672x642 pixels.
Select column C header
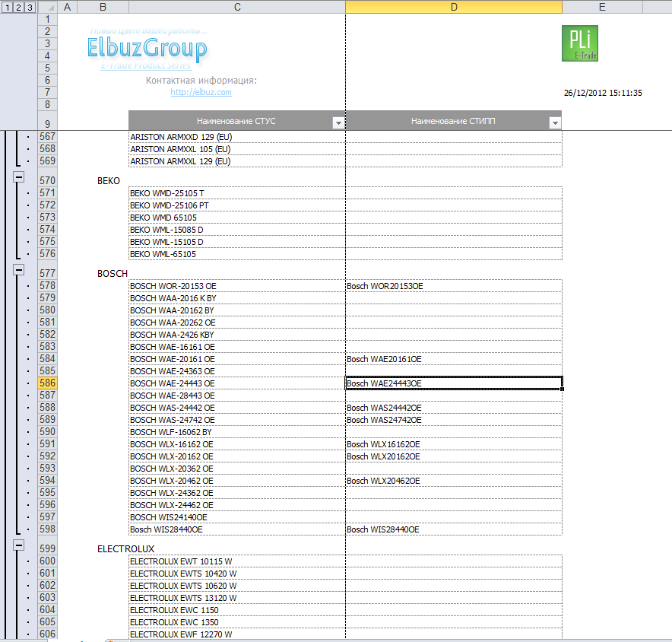coord(237,7)
